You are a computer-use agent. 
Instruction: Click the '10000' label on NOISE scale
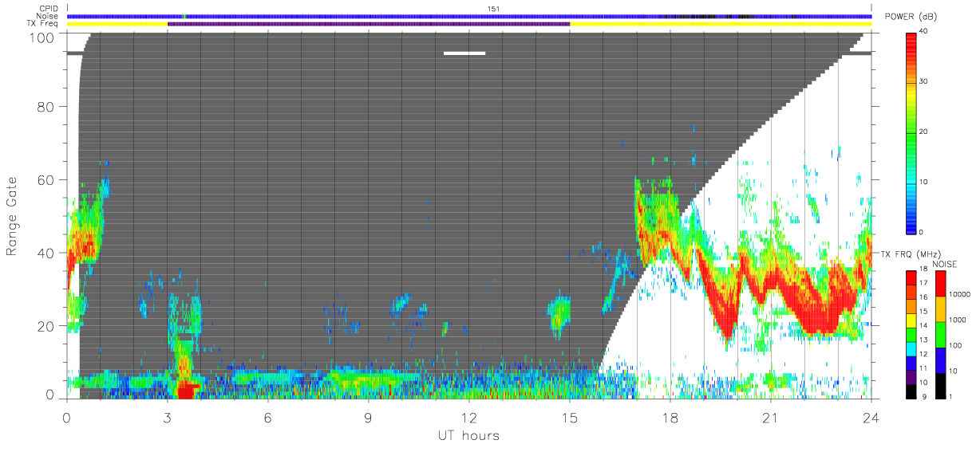point(960,294)
